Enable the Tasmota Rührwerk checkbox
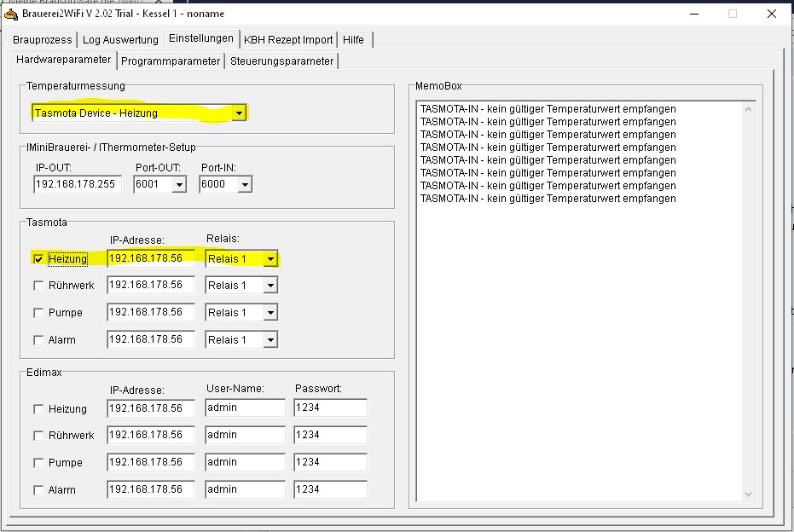 click(x=38, y=286)
